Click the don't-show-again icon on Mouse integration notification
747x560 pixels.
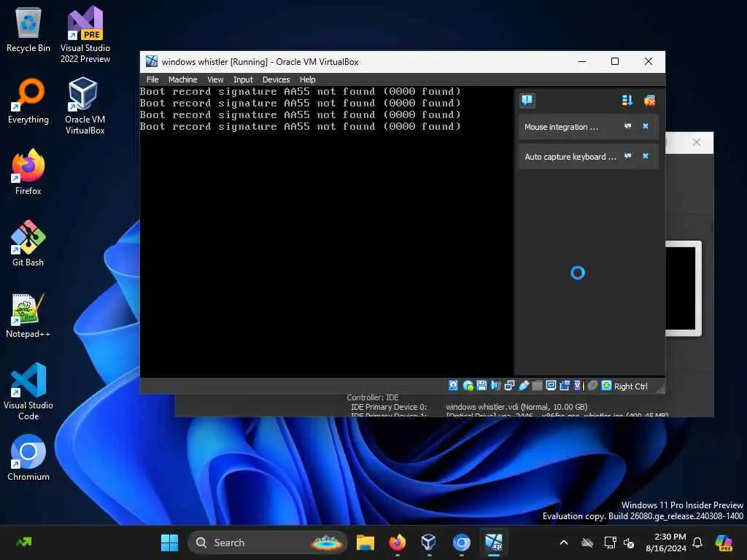(x=627, y=126)
